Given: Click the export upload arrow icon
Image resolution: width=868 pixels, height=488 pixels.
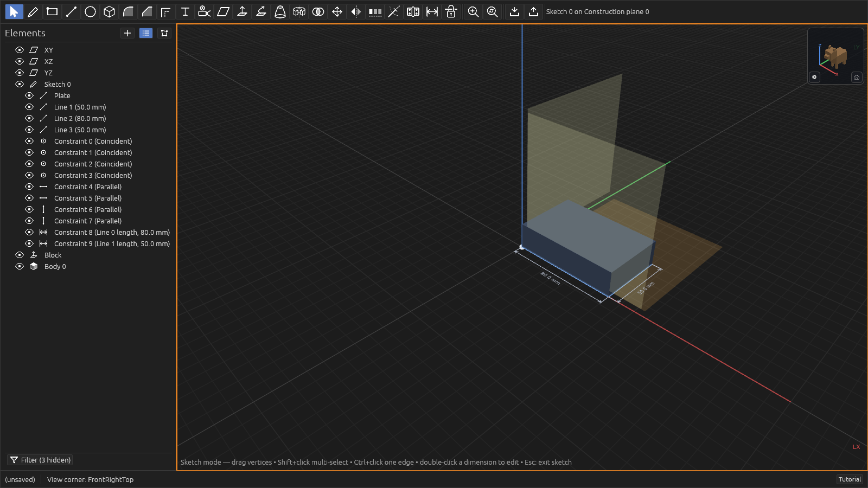Looking at the screenshot, I should pos(533,11).
